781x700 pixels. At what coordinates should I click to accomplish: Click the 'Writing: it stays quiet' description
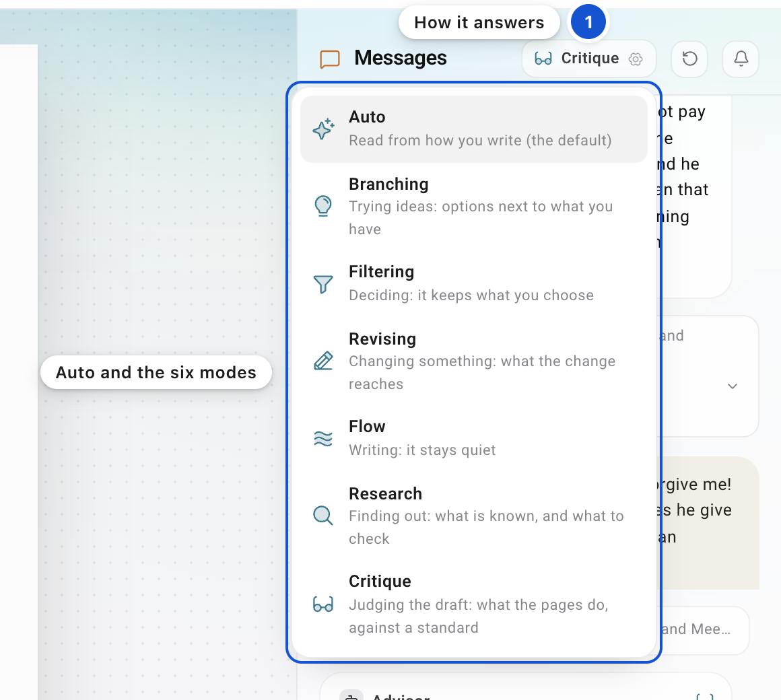(422, 450)
